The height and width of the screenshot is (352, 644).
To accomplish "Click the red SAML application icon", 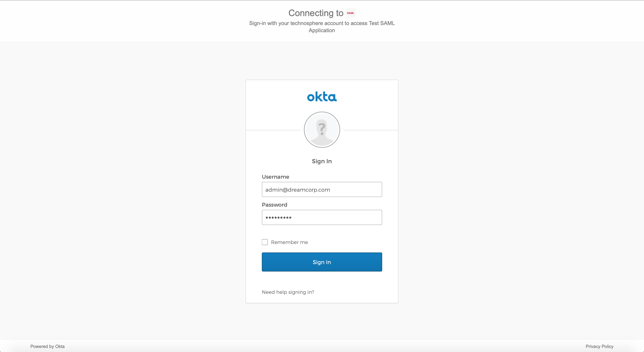I will [350, 13].
